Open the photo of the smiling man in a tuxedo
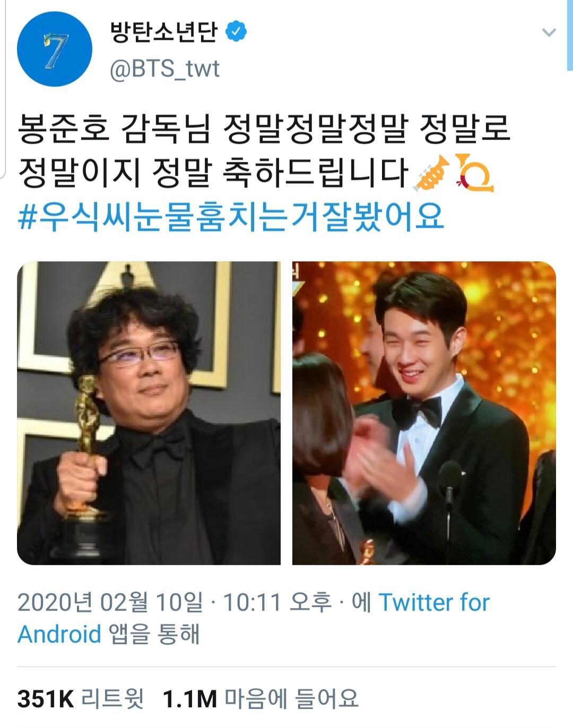Screen dimensions: 573x728 [424, 413]
